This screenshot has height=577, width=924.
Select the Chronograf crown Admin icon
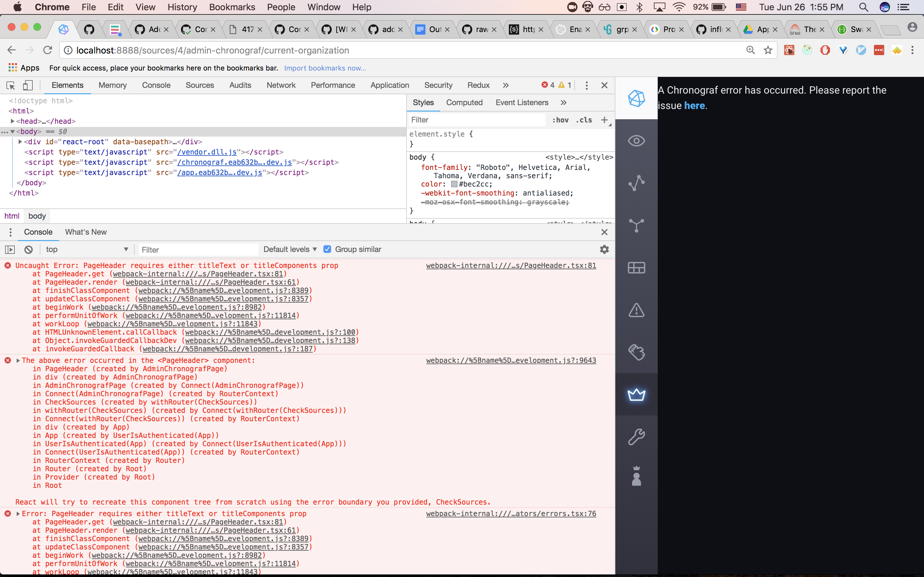tap(636, 395)
